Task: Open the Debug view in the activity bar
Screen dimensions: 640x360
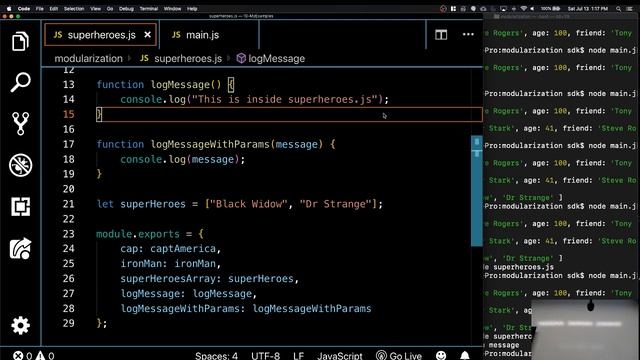Action: click(20, 165)
